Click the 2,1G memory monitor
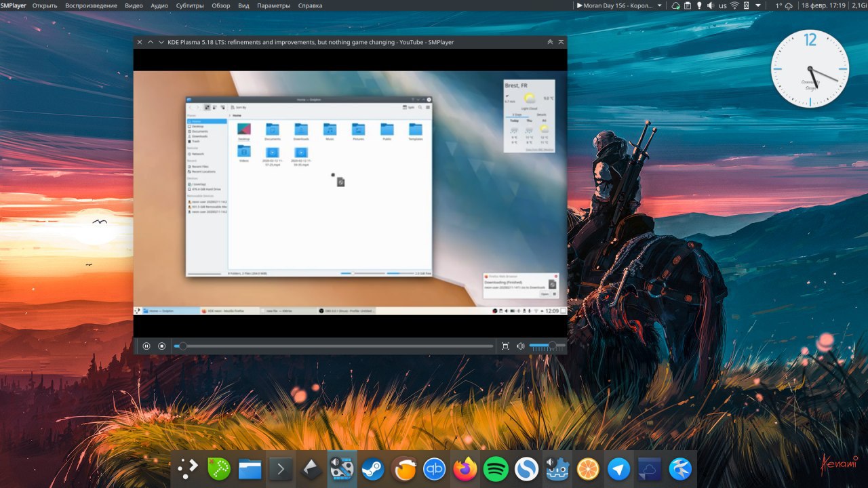Screen dimensions: 868x488 859,5
